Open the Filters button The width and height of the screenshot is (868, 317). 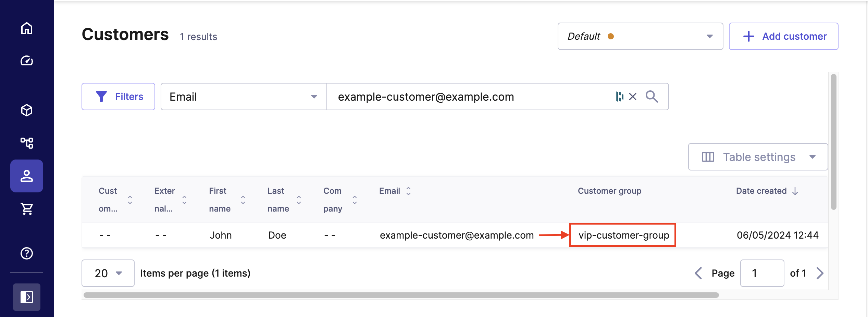coord(119,97)
